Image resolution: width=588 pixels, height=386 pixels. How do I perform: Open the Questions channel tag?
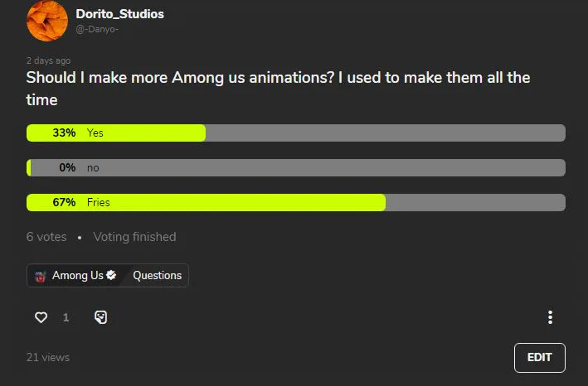pos(157,276)
